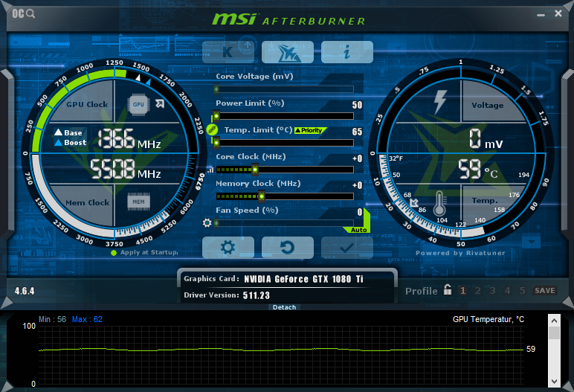Click core clock curve editor bars icon
The image size is (574, 392).
click(x=210, y=170)
